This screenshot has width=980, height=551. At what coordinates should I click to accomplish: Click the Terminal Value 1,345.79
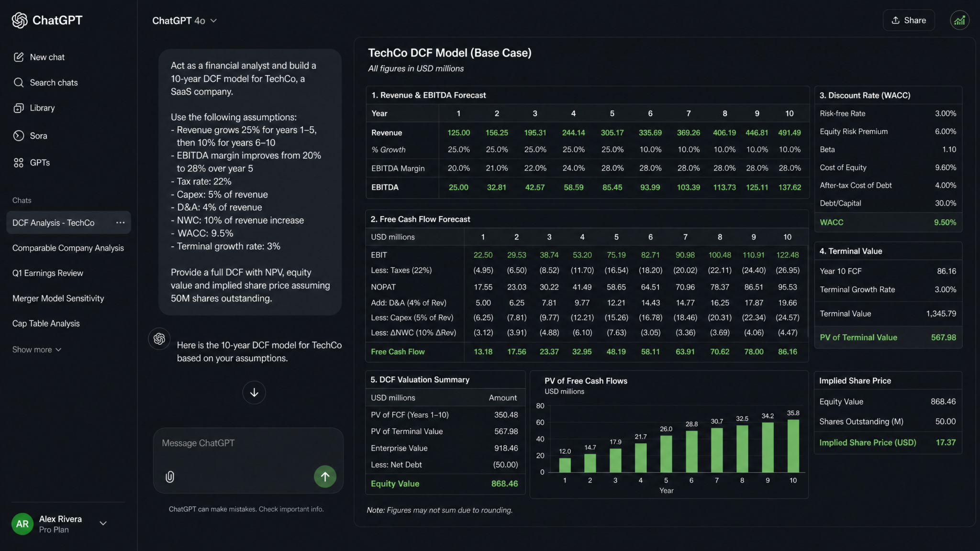pyautogui.click(x=941, y=314)
